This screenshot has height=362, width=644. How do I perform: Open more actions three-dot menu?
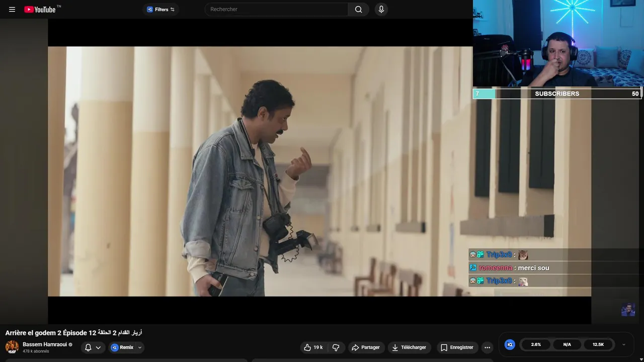point(487,347)
